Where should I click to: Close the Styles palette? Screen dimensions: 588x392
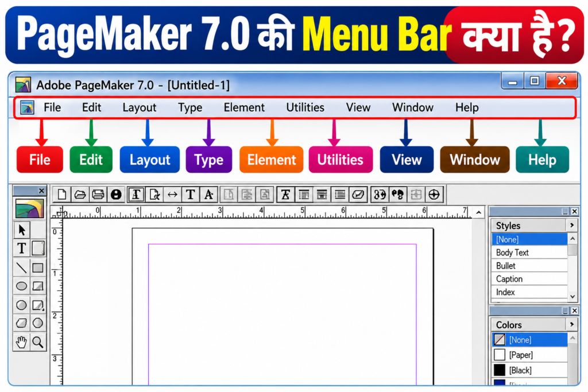pyautogui.click(x=574, y=211)
